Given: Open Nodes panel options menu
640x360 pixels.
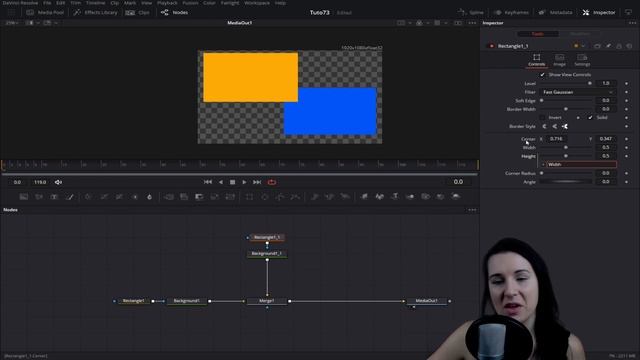Looking at the screenshot, I should 472,210.
